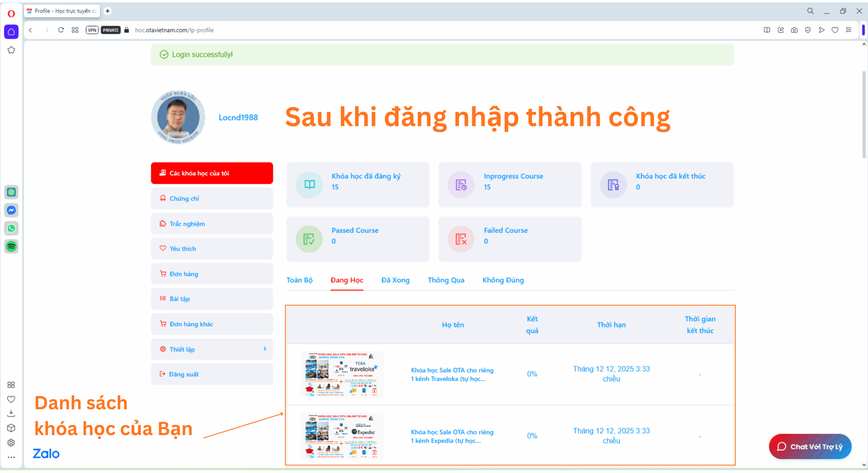Image resolution: width=868 pixels, height=473 pixels.
Task: Select the Toàn Bộ course filter
Action: [x=299, y=280]
